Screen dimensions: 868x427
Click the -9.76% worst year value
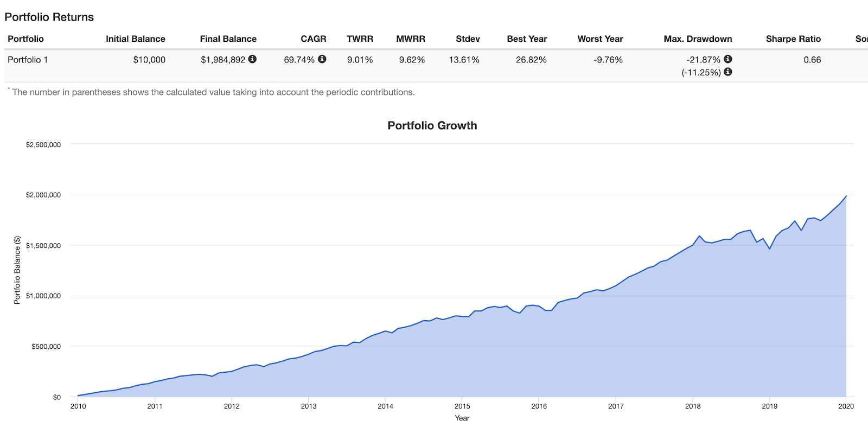[x=608, y=60]
